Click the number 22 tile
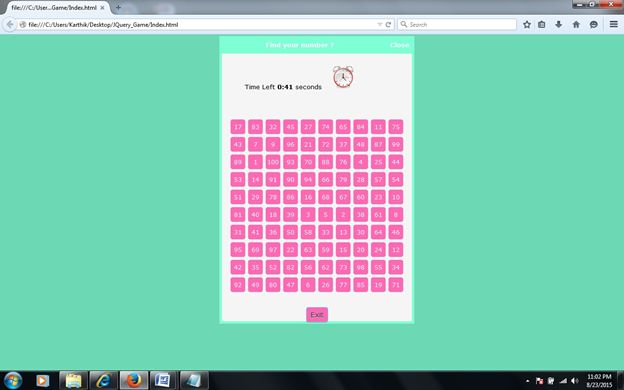Screen dimensions: 624x390 click(x=291, y=250)
